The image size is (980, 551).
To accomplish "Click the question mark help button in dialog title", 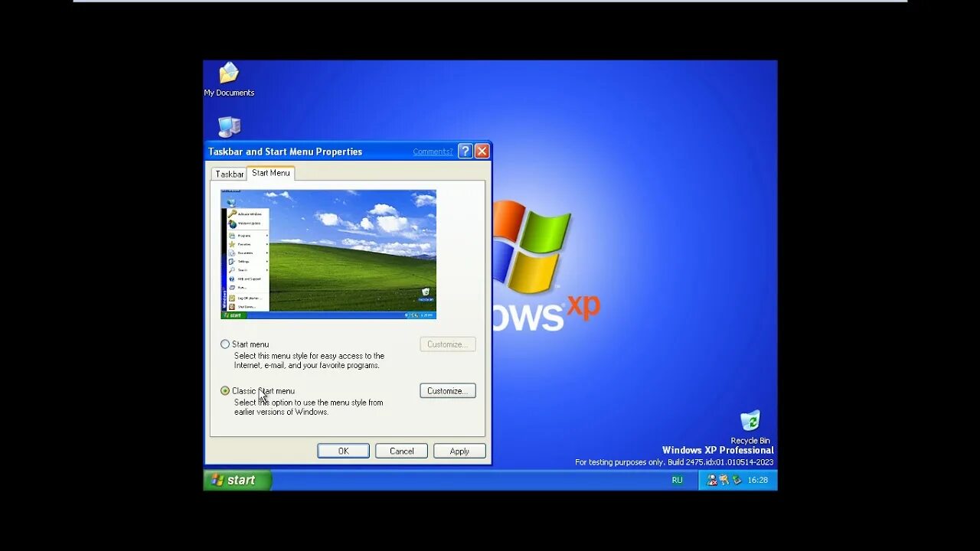I will pos(465,152).
